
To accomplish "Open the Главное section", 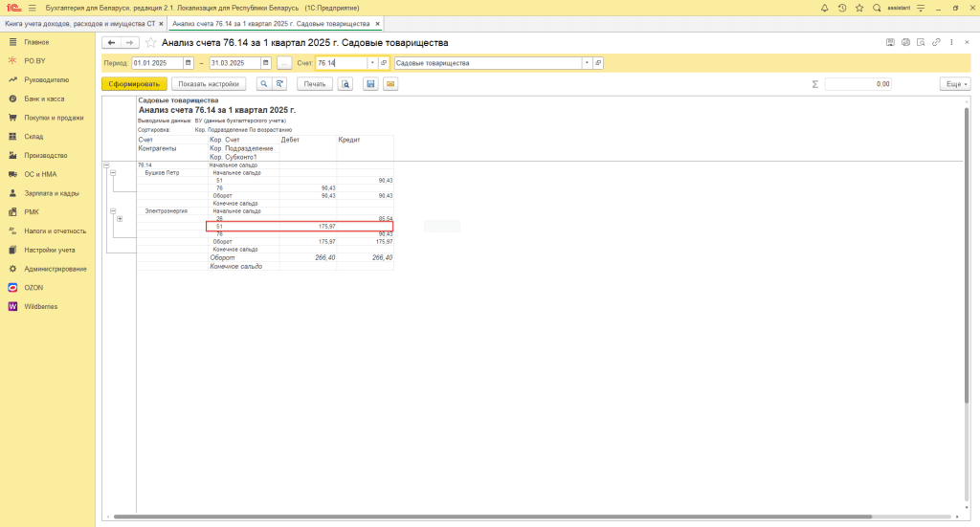I will click(48, 42).
